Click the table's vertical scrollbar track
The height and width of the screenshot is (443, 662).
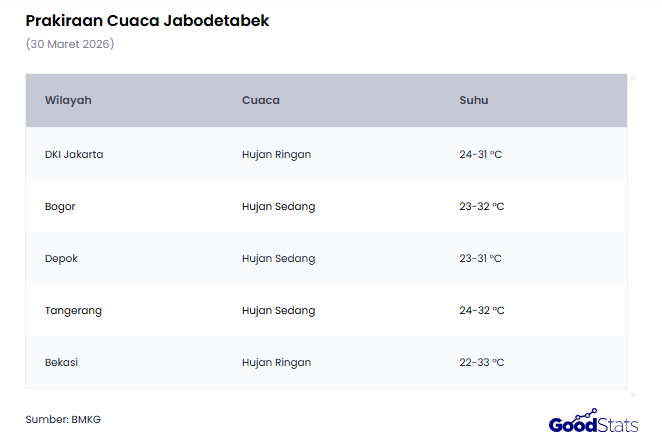(x=632, y=235)
